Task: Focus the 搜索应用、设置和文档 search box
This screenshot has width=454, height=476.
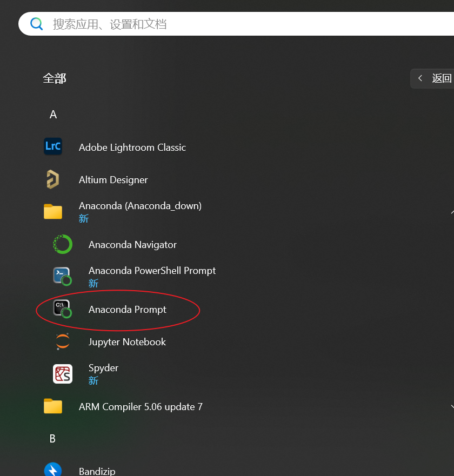Action: (236, 24)
